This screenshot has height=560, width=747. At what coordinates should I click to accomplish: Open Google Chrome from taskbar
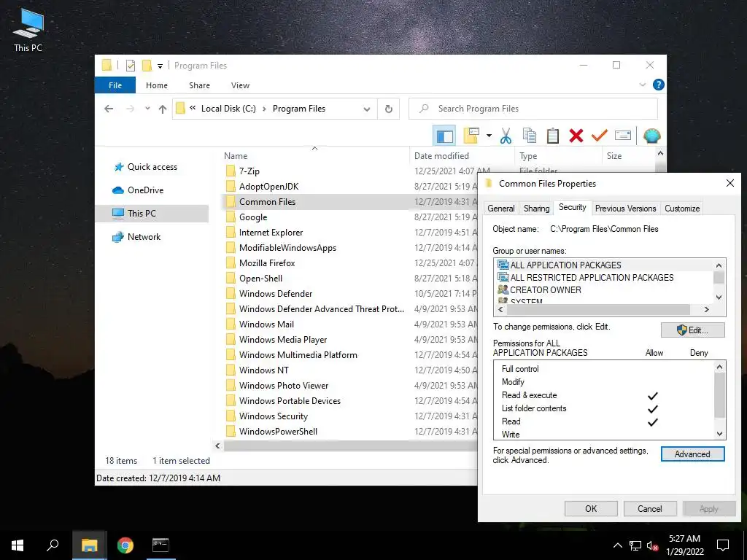(125, 545)
